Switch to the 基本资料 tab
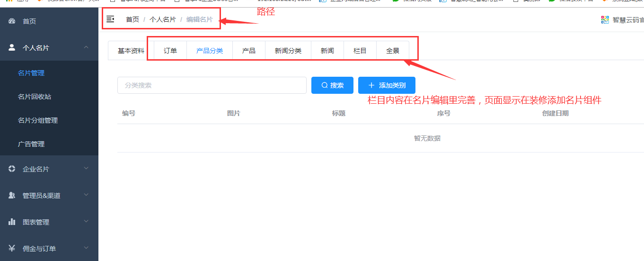This screenshot has width=644, height=261. [131, 51]
